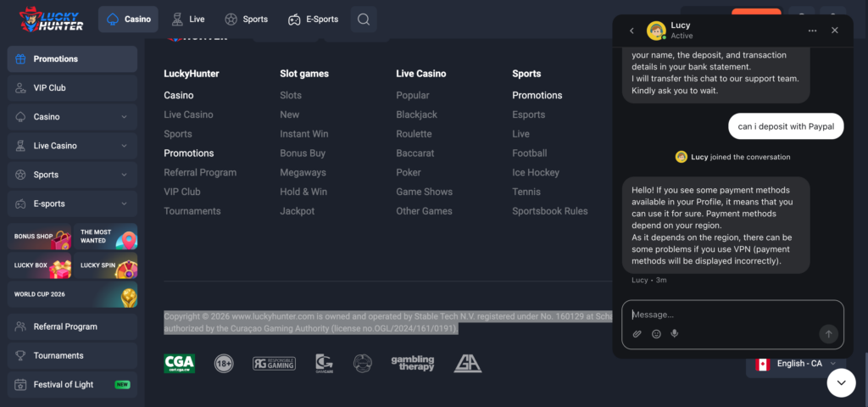Image resolution: width=868 pixels, height=407 pixels.
Task: Select the Casino top nav tab
Action: 129,20
